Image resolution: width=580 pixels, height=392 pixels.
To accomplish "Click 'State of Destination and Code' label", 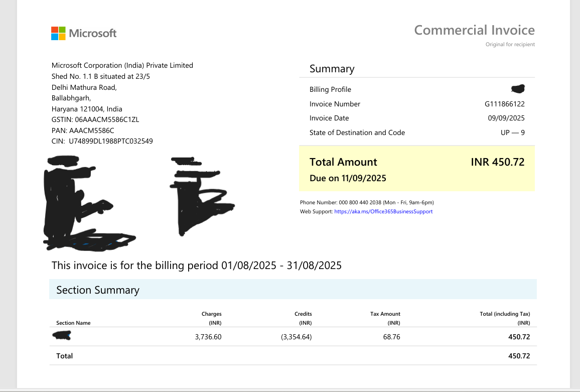I will 357,133.
